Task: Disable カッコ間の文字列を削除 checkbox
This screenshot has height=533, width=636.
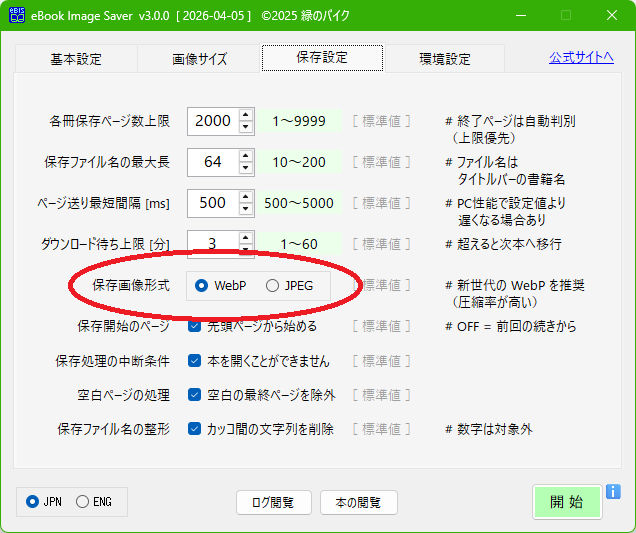Action: point(195,429)
